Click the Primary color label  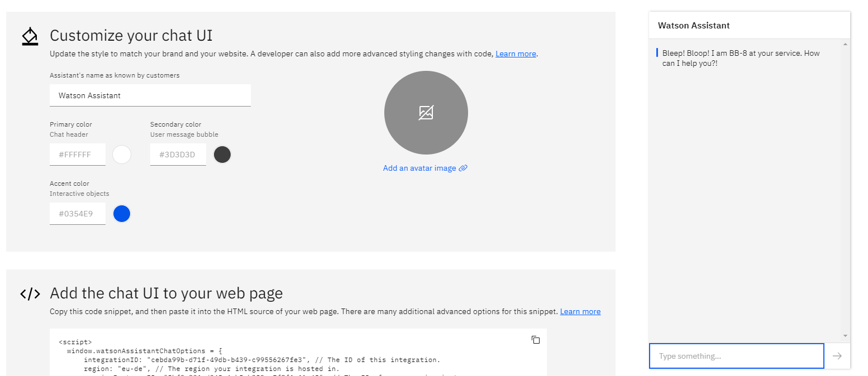[71, 124]
